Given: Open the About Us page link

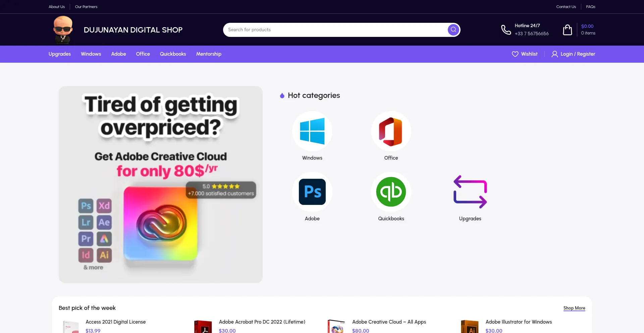Looking at the screenshot, I should tap(57, 7).
